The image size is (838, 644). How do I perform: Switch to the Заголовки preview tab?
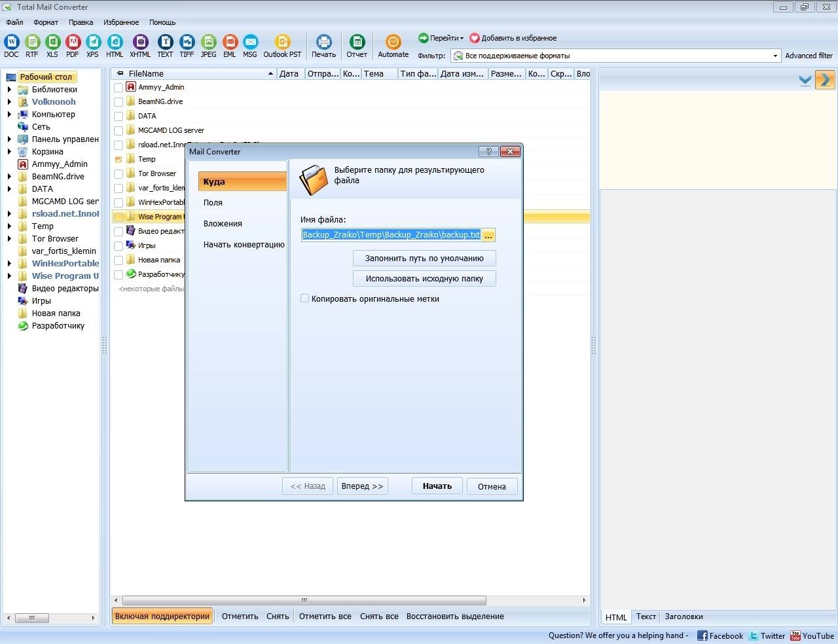[683, 617]
